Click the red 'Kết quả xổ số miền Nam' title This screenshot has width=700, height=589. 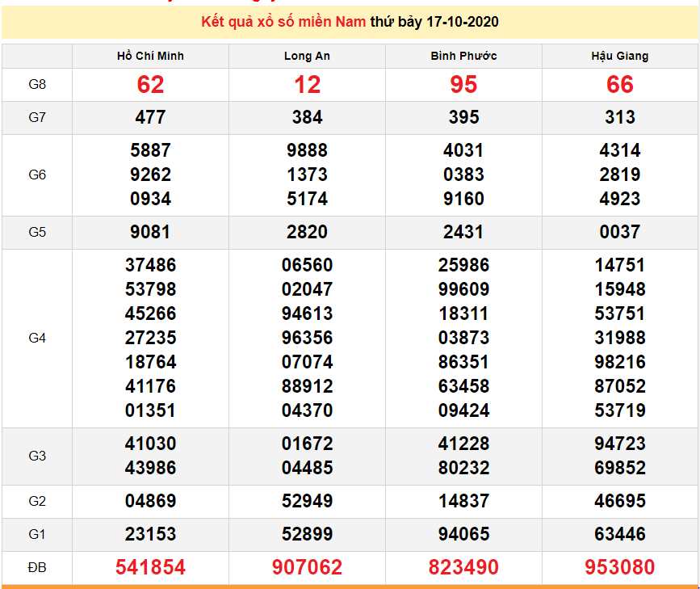(283, 22)
